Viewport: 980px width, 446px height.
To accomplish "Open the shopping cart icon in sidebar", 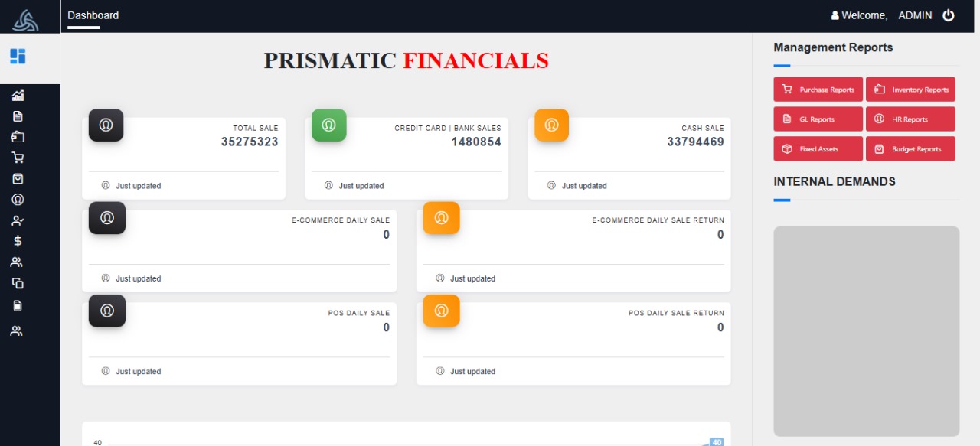I will pos(18,158).
